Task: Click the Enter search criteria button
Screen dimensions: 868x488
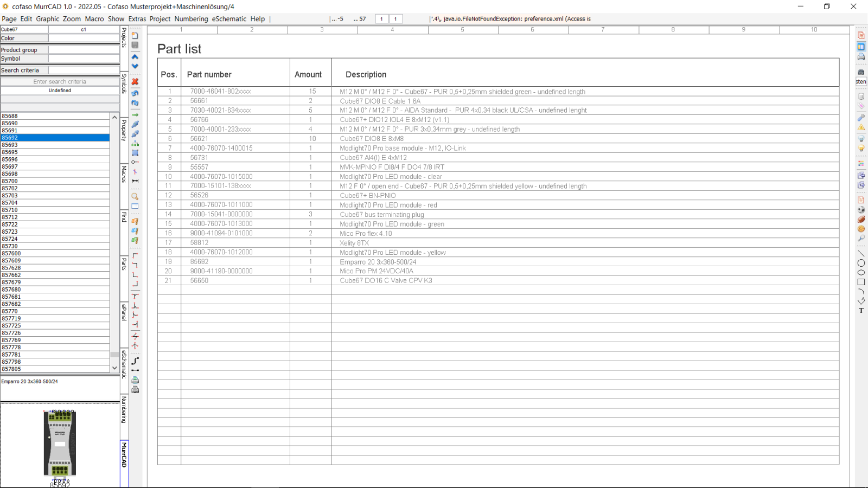Action: coord(60,82)
